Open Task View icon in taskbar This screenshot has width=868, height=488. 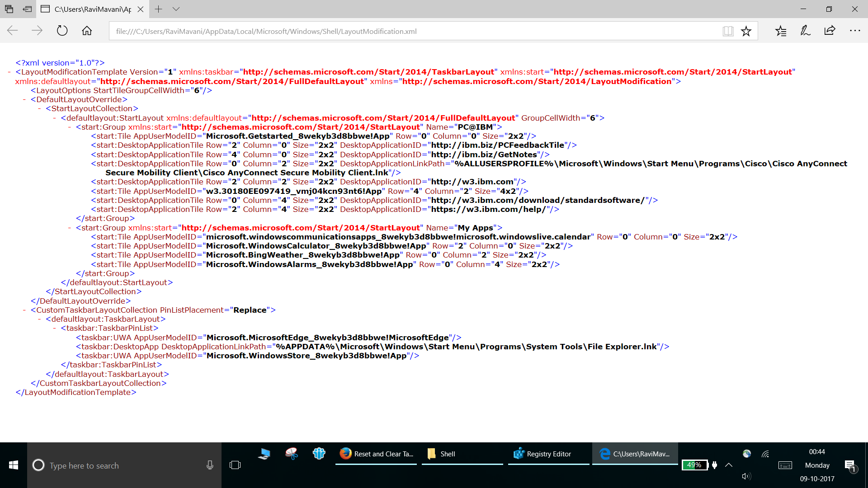click(235, 465)
